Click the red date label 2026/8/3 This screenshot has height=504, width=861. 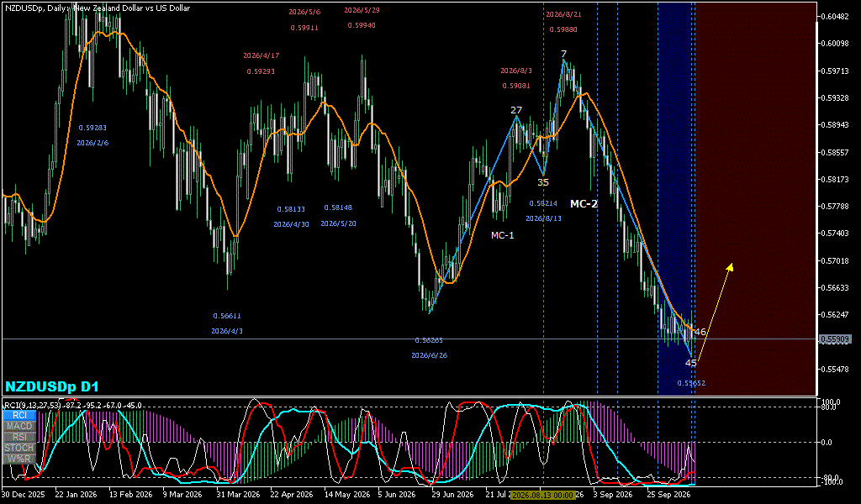(x=516, y=71)
